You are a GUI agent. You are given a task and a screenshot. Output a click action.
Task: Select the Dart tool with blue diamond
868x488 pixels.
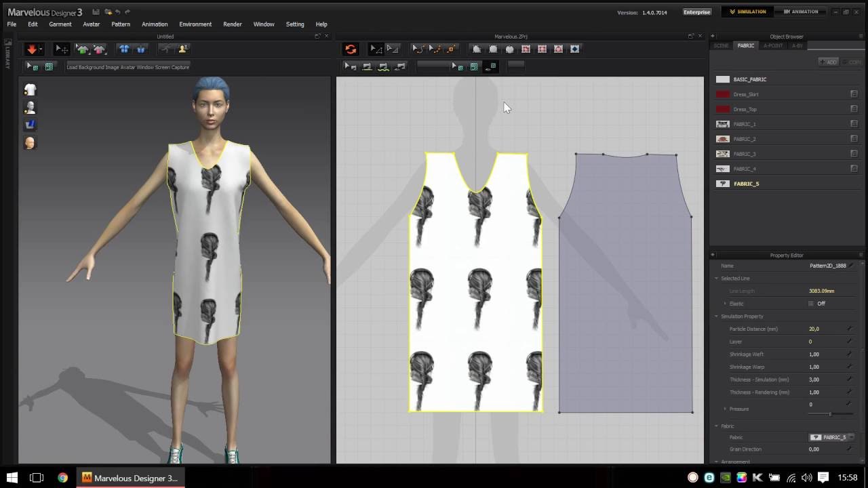click(574, 49)
